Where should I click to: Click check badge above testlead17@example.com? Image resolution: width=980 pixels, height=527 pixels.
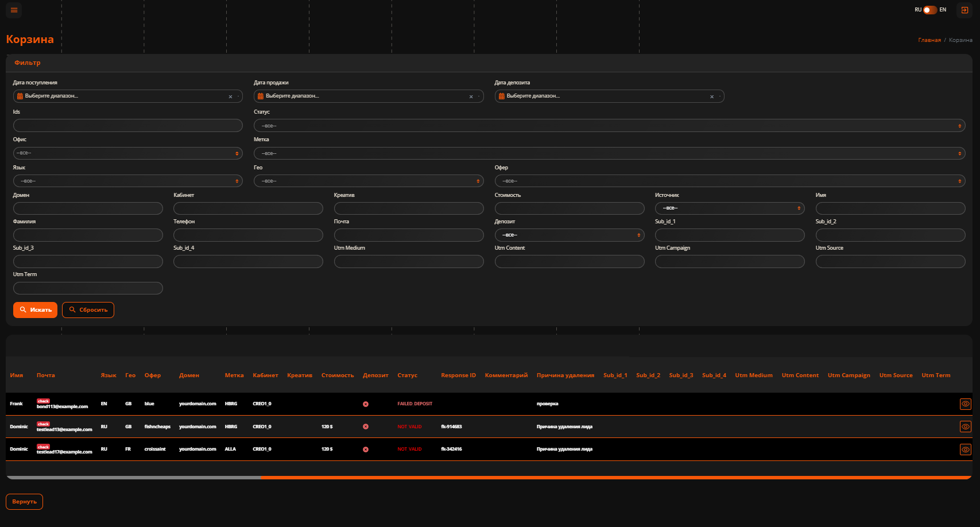point(44,447)
